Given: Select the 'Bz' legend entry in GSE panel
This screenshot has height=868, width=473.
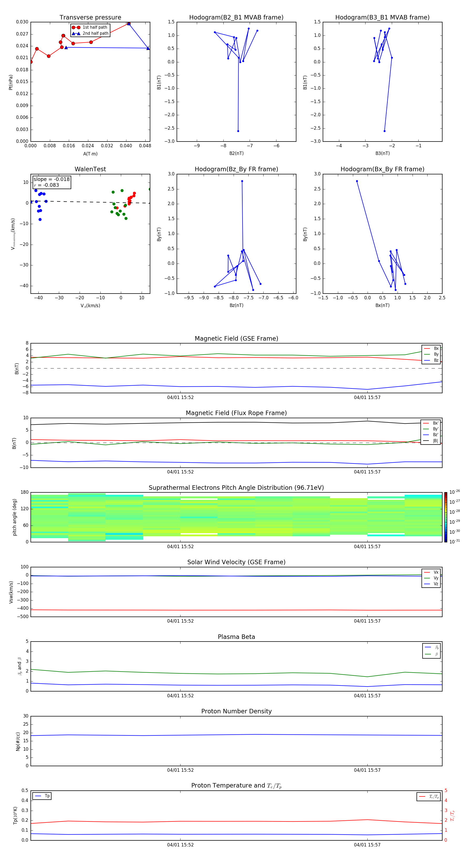Looking at the screenshot, I should (x=431, y=361).
